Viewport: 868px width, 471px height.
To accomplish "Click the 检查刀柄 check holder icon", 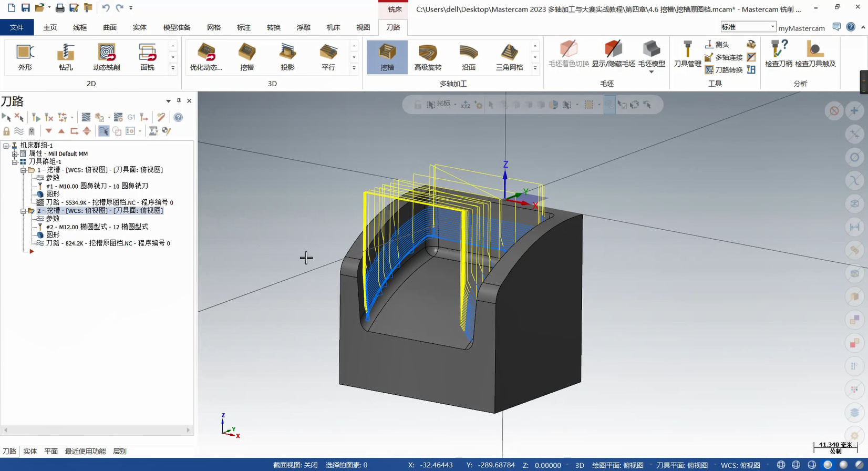I will (x=778, y=55).
